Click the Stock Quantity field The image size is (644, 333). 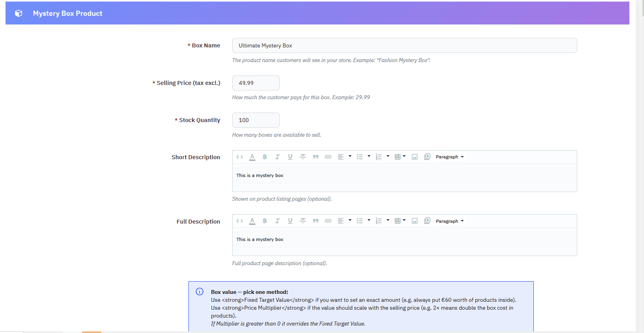256,120
